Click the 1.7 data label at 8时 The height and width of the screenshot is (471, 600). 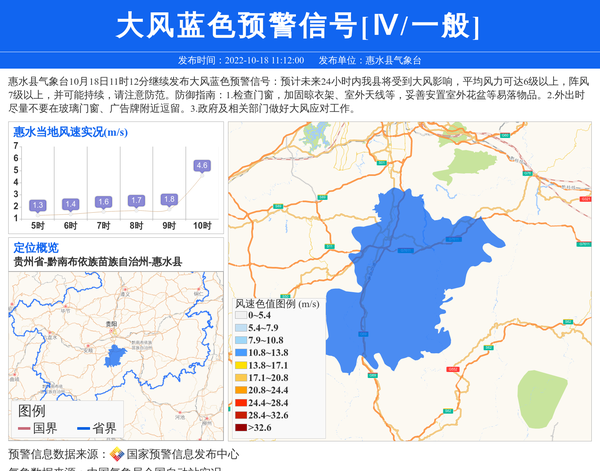coord(136,201)
